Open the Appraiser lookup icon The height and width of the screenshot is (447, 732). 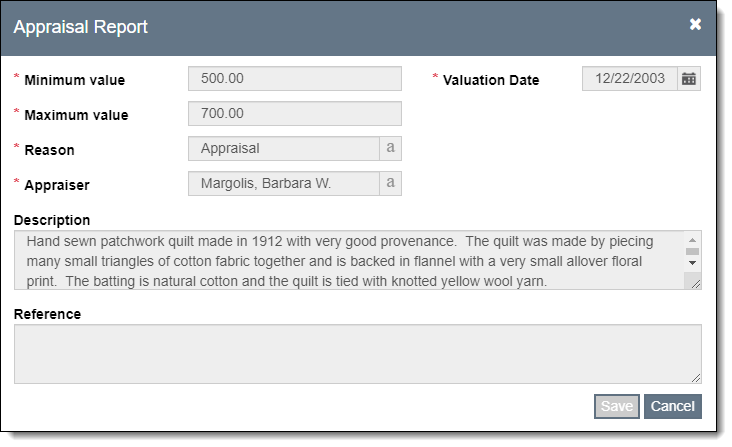391,183
